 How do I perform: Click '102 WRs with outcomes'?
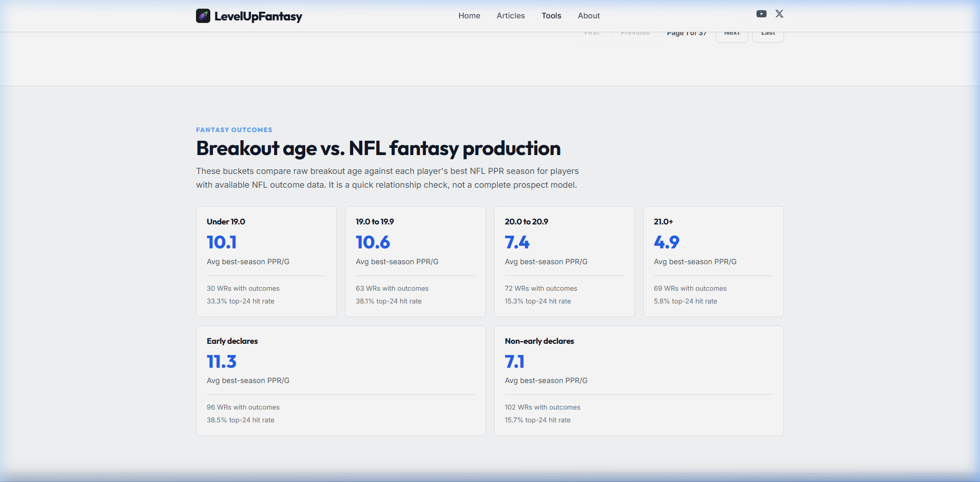543,408
